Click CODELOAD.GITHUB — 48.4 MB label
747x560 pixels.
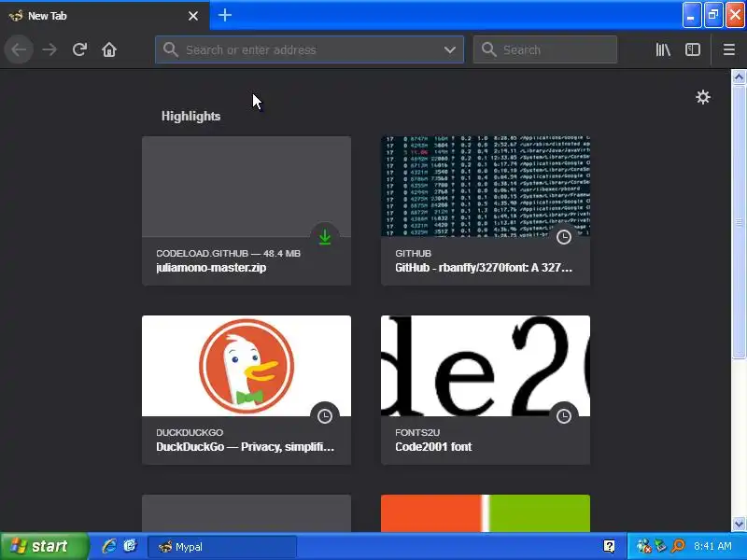[x=228, y=253]
